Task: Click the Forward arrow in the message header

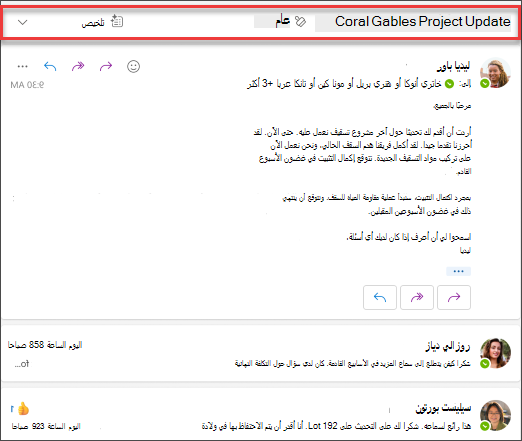Action: pyautogui.click(x=106, y=66)
